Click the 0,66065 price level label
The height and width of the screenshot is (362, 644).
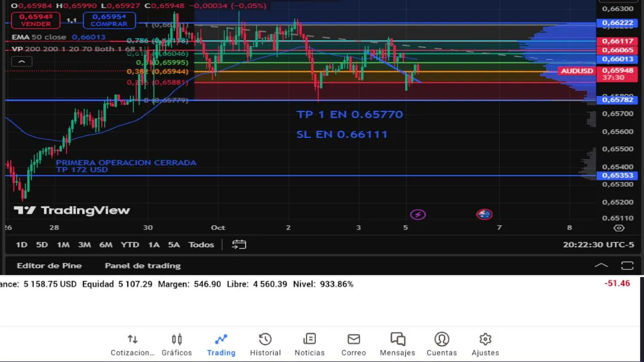click(617, 50)
